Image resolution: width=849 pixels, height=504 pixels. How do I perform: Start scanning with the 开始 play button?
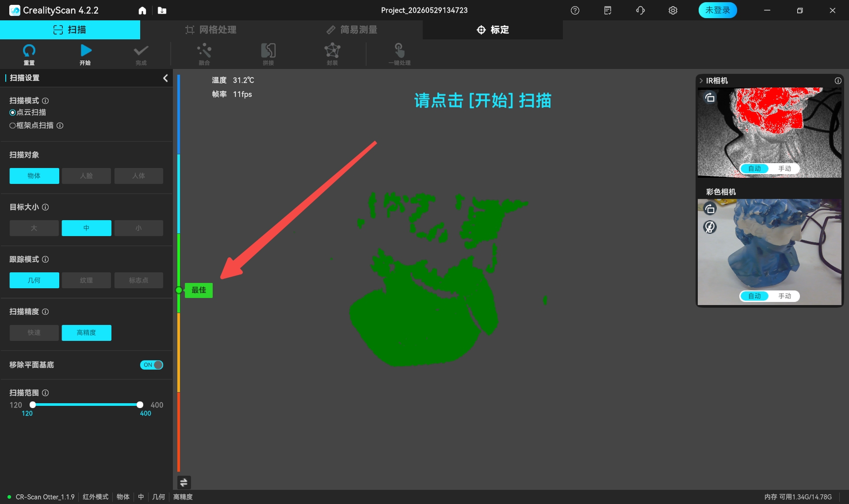[85, 54]
